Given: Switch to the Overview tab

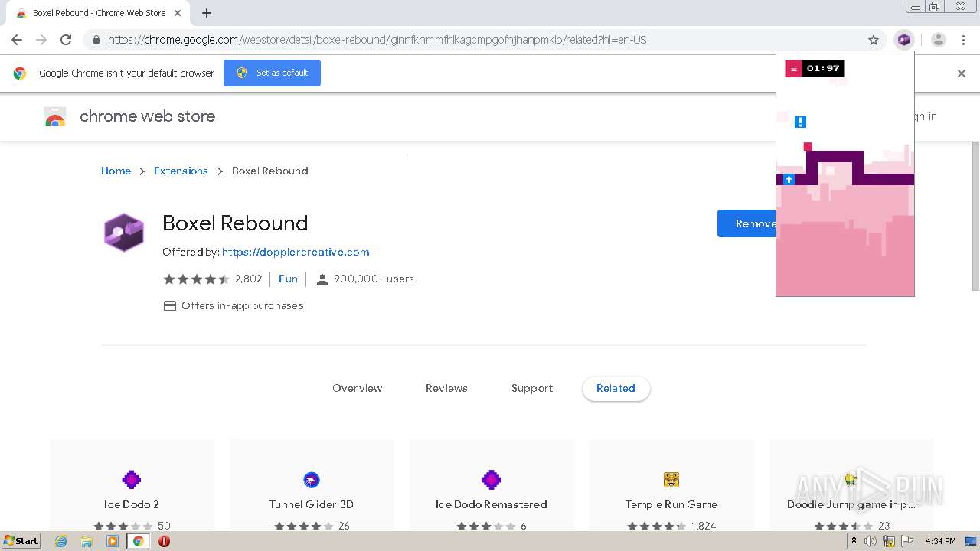Looking at the screenshot, I should click(x=357, y=388).
